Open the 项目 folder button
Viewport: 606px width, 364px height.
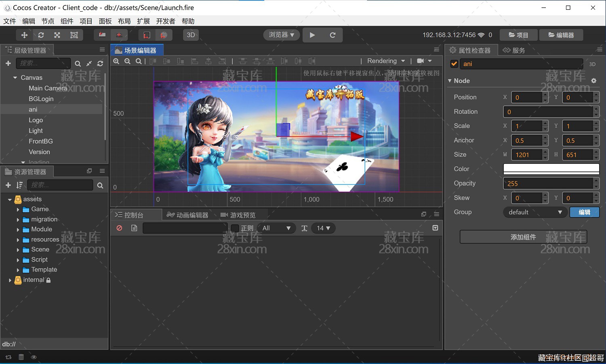click(518, 35)
